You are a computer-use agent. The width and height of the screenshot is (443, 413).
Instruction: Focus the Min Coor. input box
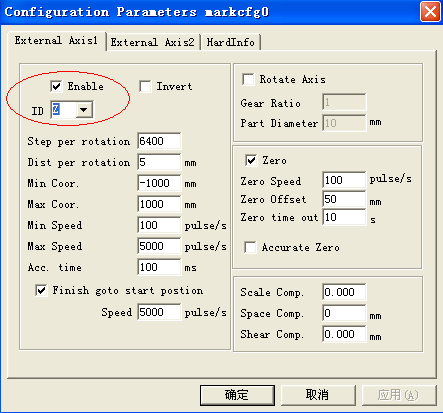click(159, 183)
